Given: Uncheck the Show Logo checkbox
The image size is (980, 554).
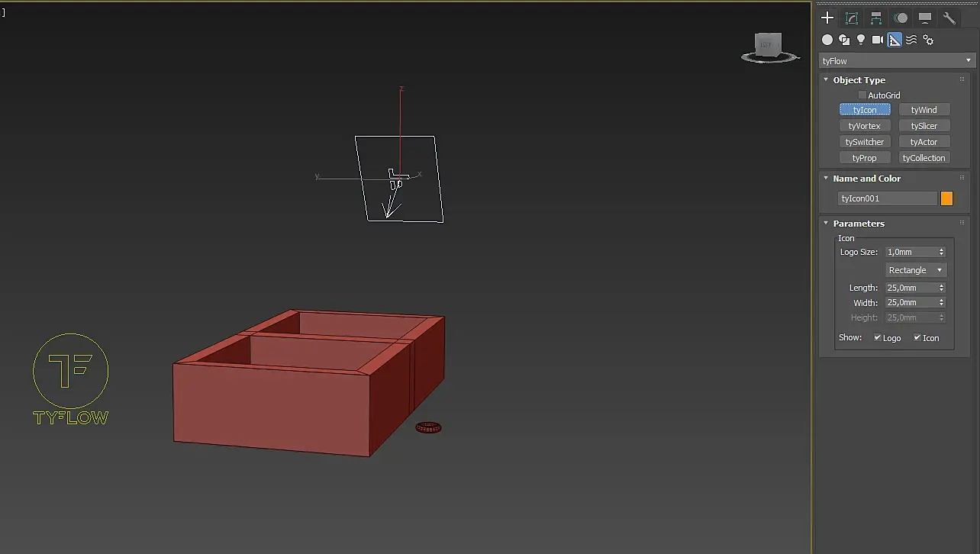Looking at the screenshot, I should (878, 337).
